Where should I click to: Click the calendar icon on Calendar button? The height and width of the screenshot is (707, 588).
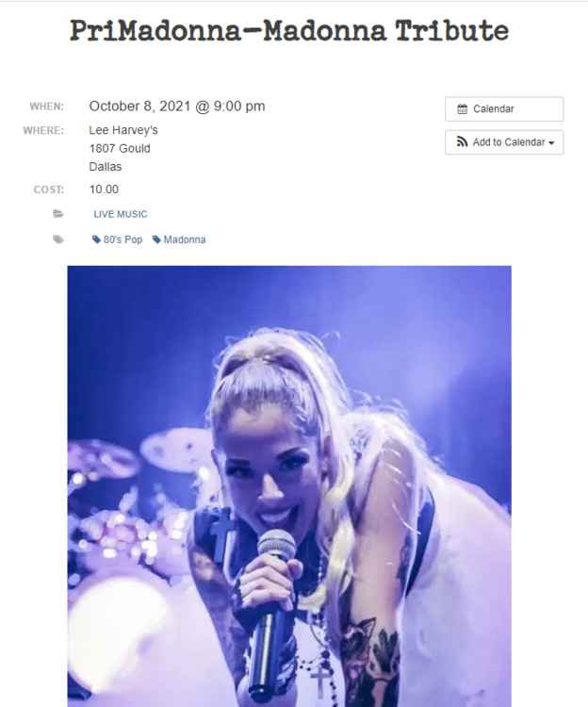coord(463,109)
